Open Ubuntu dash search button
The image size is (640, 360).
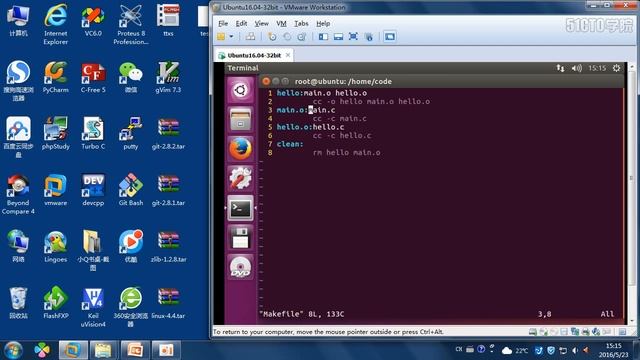click(x=240, y=90)
